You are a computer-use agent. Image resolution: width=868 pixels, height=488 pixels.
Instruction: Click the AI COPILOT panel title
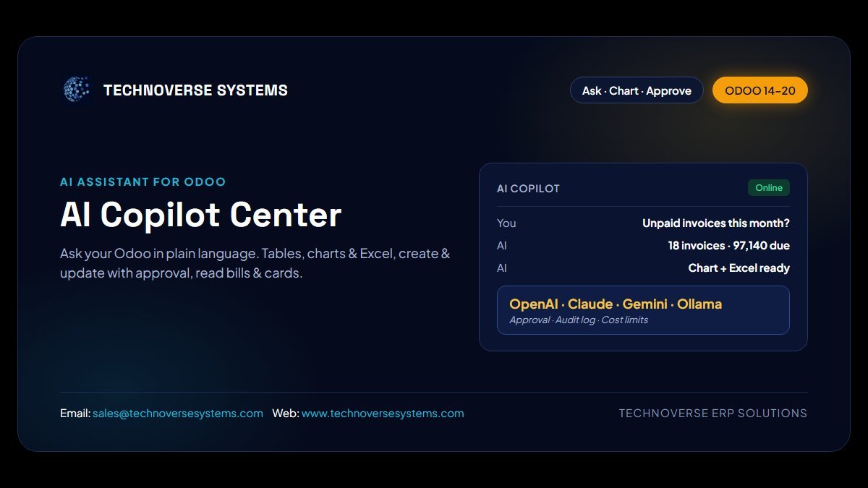(528, 189)
